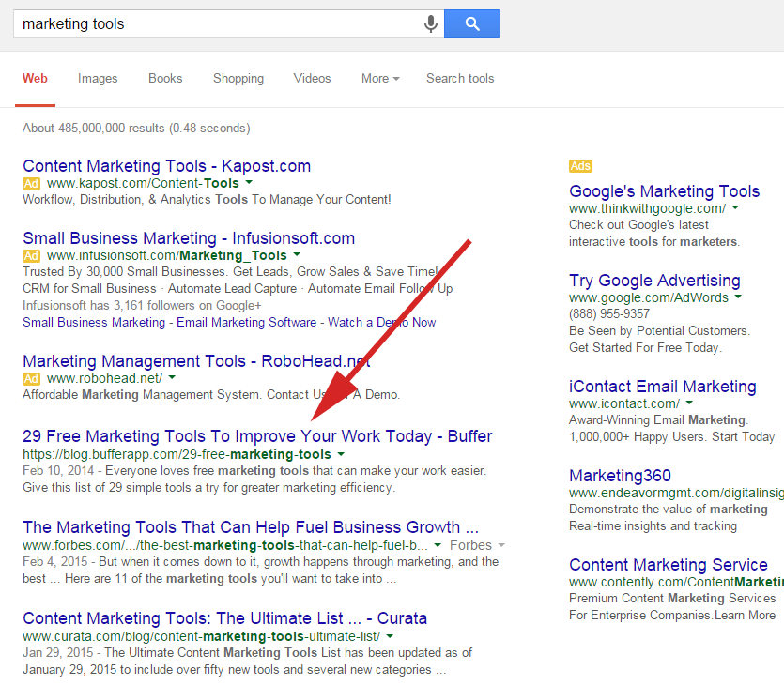Open 29 Free Marketing Tools Buffer result
Image resolution: width=784 pixels, height=685 pixels.
[257, 436]
